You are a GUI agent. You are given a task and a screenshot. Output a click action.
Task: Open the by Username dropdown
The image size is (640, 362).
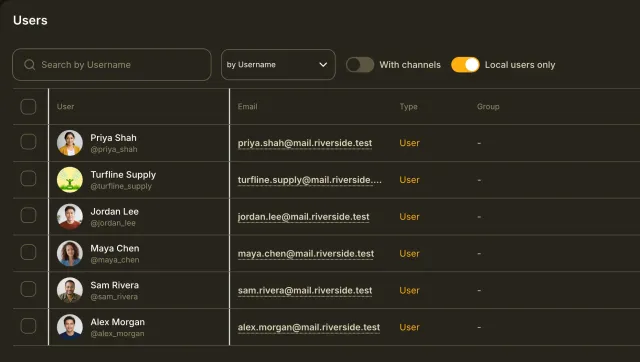[x=278, y=64]
